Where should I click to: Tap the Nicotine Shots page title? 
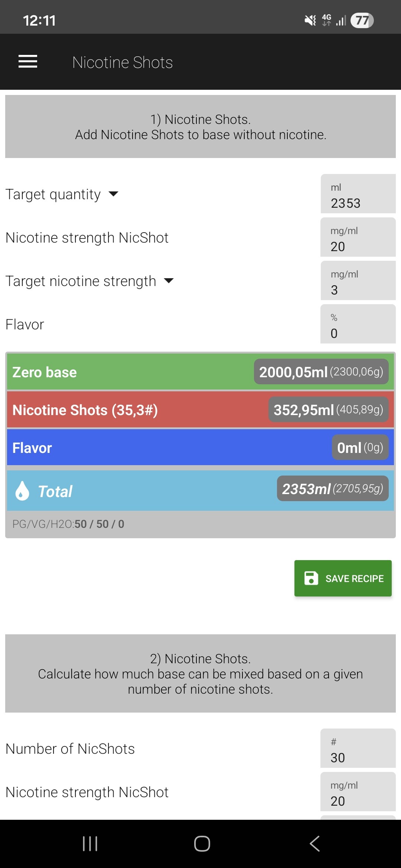click(x=123, y=62)
